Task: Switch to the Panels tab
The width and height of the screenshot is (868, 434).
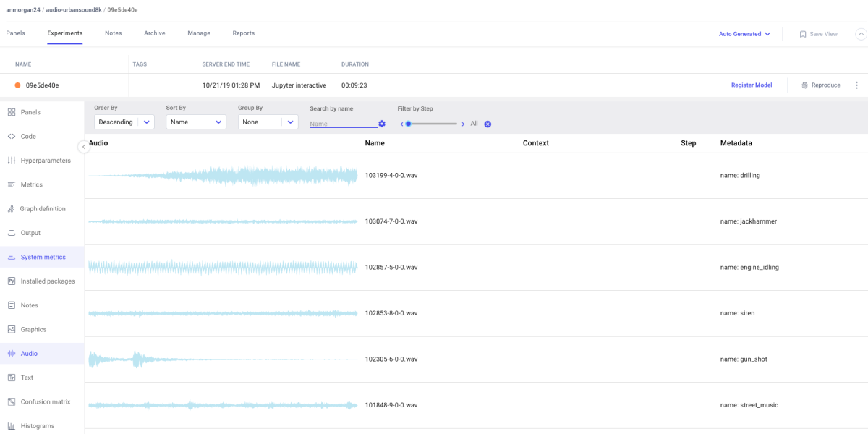Action: pos(15,33)
